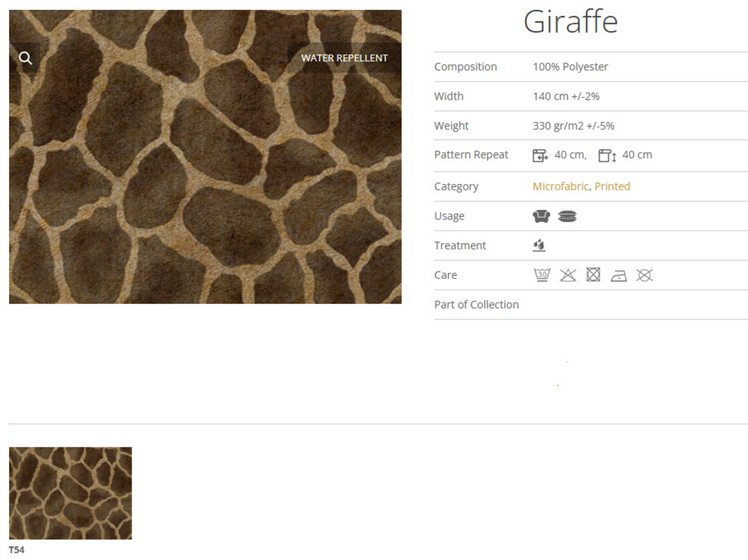The height and width of the screenshot is (560, 748).
Task: Click the WATER REPELLENT badge on image
Action: tap(344, 58)
